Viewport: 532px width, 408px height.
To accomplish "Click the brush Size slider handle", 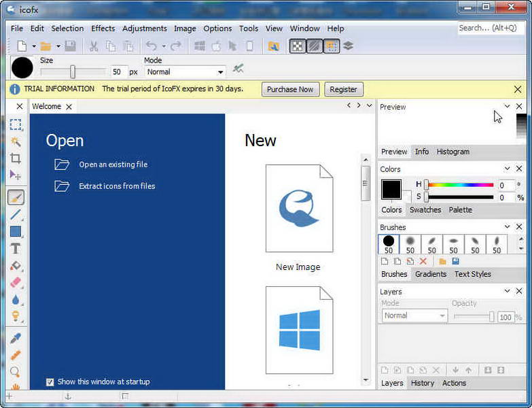I will tap(73, 72).
